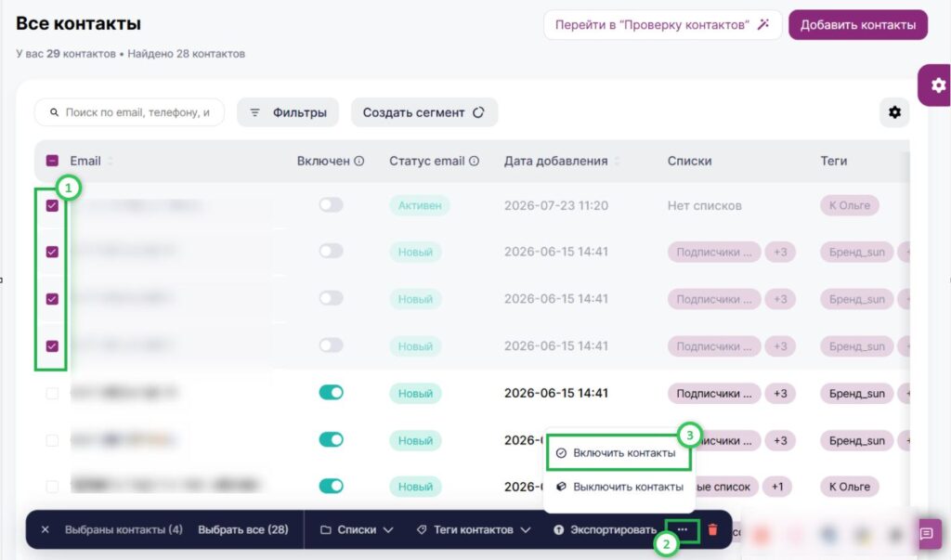951x560 pixels.
Task: Delete selected contacts with trash icon
Action: click(x=712, y=529)
